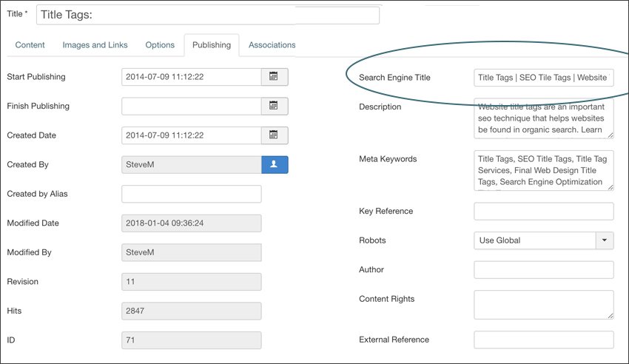Focus the Key Reference input
The image size is (629, 364).
point(544,212)
